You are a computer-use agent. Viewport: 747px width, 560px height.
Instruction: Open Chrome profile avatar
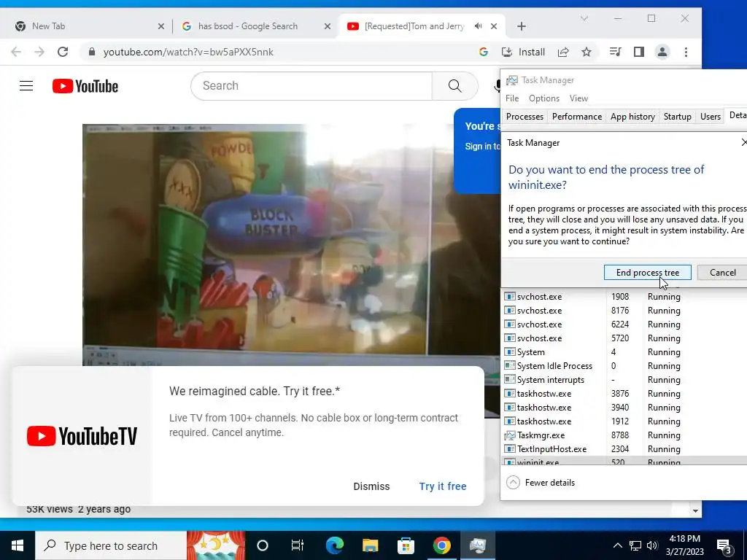pos(662,52)
